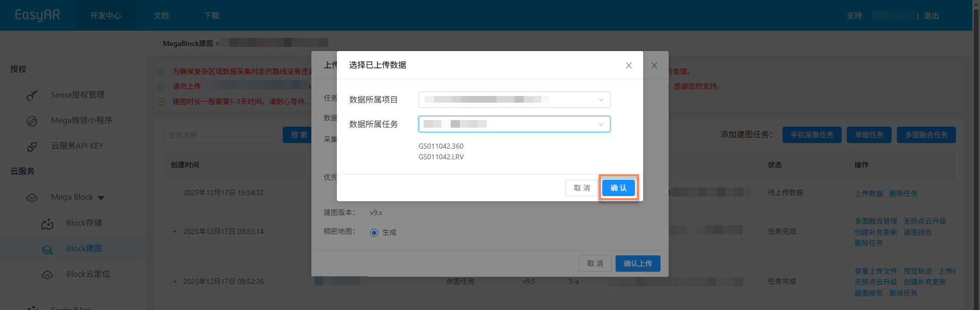980x310 pixels.
Task: Click 建图报告 in the 09:52:26 row
Action: (869, 293)
